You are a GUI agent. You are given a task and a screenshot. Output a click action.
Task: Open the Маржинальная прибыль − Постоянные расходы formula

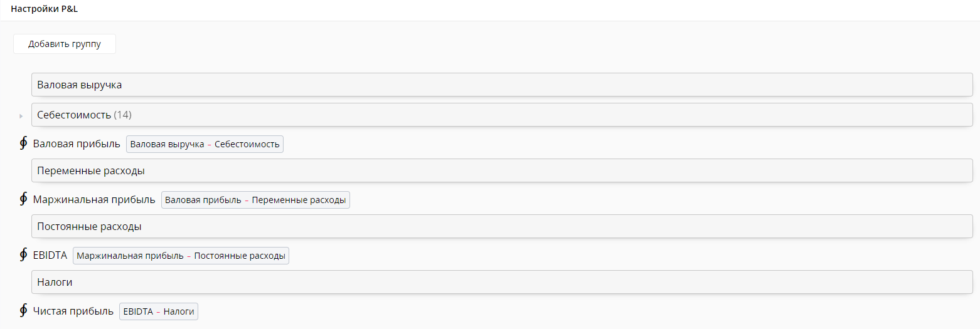tap(181, 256)
